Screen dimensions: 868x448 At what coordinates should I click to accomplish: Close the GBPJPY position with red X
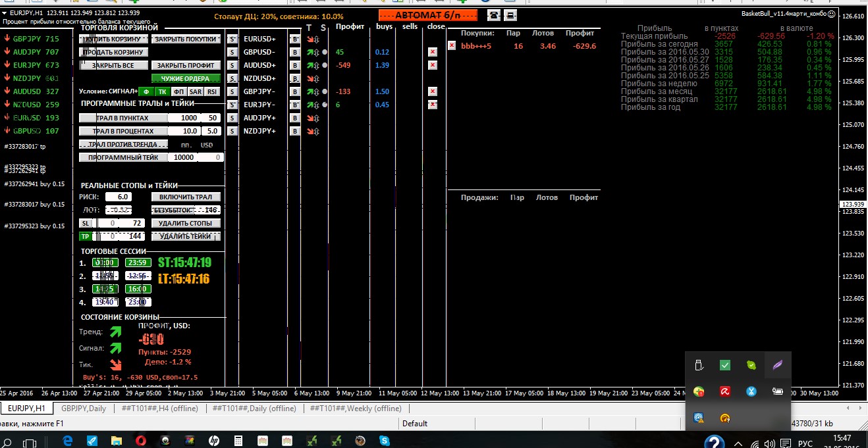pyautogui.click(x=432, y=91)
